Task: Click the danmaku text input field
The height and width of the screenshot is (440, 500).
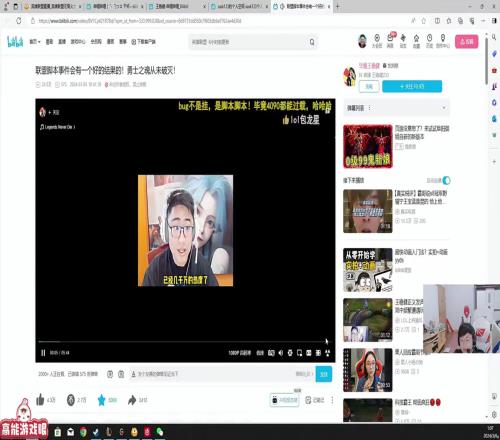Action: (x=213, y=374)
